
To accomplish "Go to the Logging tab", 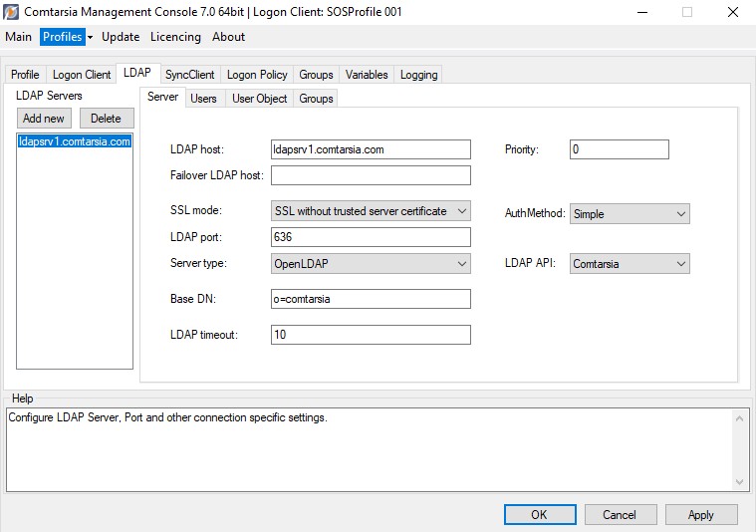I will 419,75.
